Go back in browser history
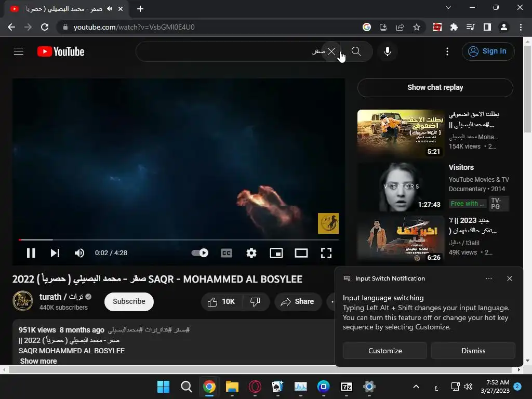Viewport: 532px width, 399px height. 11,27
